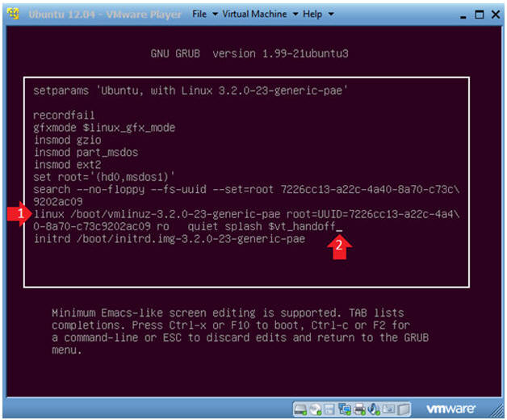This screenshot has width=507, height=420.
Task: Click the 'Minimum Emacs-like screen editing' help text
Action: 240,331
